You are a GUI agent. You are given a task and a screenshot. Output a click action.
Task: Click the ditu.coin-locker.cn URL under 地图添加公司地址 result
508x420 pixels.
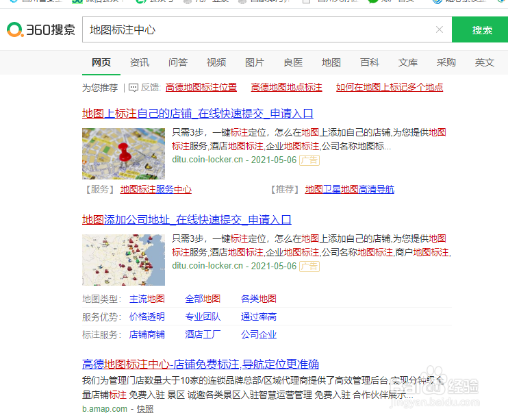point(207,266)
